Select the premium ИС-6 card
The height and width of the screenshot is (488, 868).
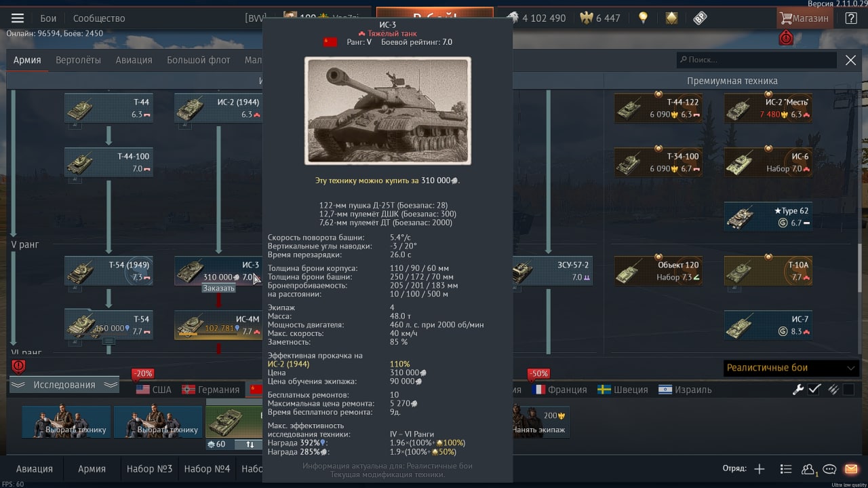pyautogui.click(x=768, y=163)
